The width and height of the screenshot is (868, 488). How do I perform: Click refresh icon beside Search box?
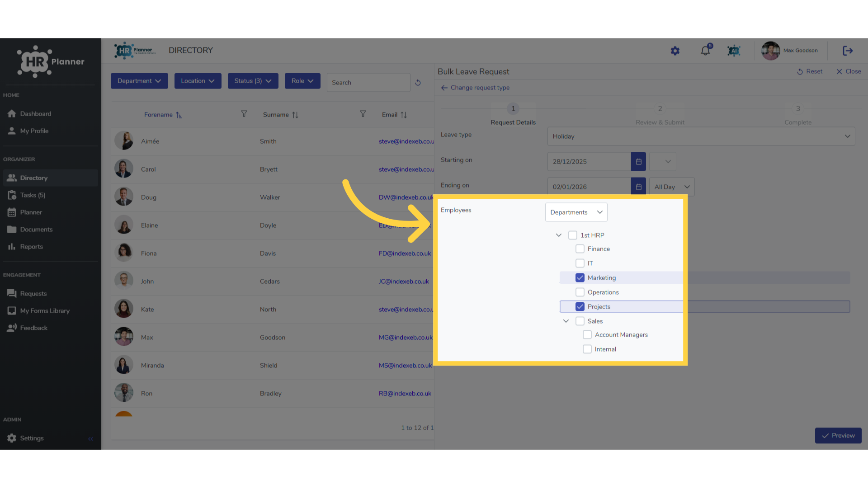point(418,83)
